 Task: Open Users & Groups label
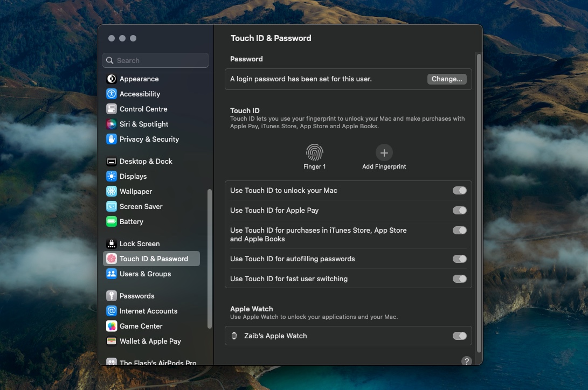(x=145, y=274)
